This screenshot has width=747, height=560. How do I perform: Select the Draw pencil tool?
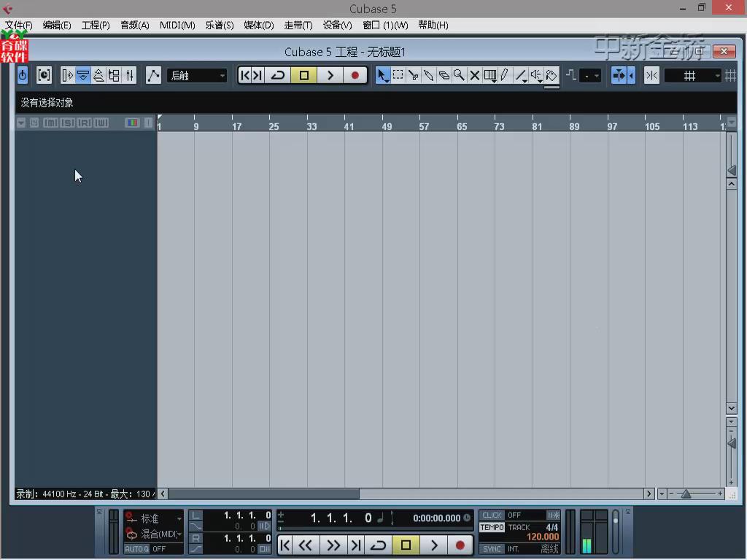pos(505,75)
